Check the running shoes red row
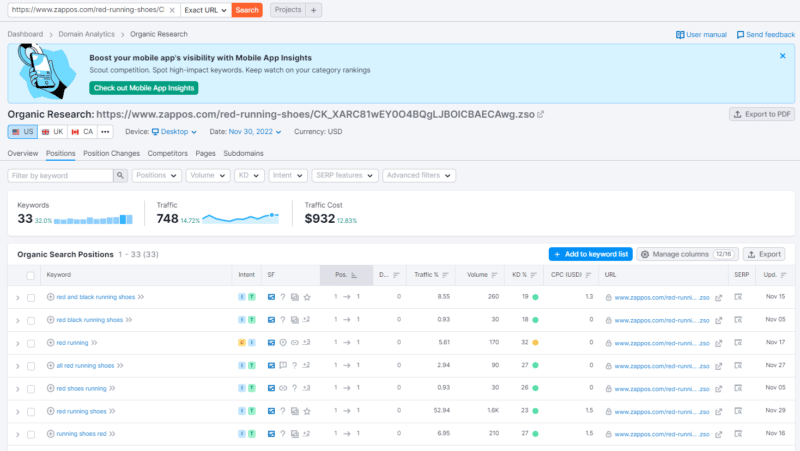800x451 pixels. (31, 435)
